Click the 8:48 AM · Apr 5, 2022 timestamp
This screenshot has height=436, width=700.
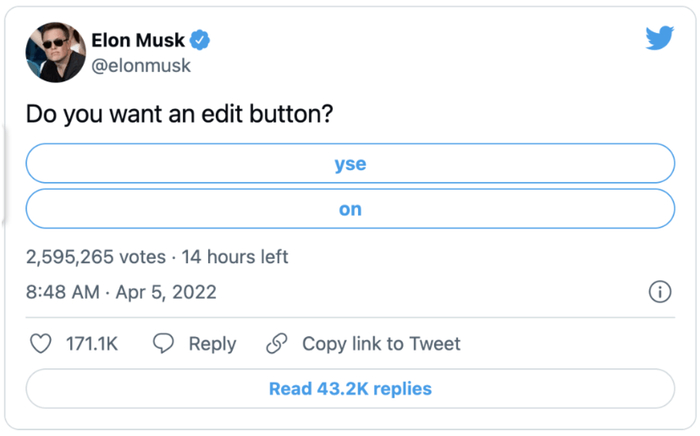(121, 293)
